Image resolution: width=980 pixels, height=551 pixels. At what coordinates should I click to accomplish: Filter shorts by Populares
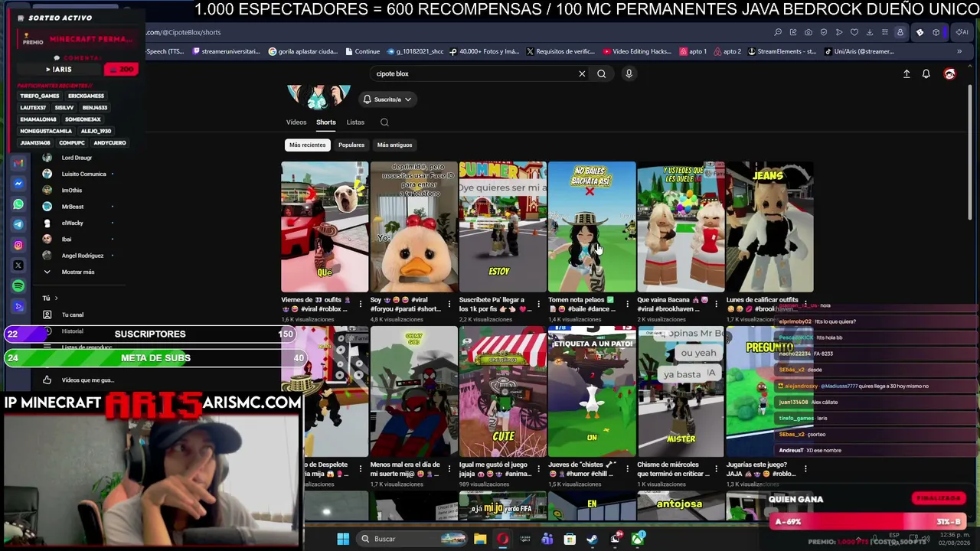pyautogui.click(x=351, y=145)
